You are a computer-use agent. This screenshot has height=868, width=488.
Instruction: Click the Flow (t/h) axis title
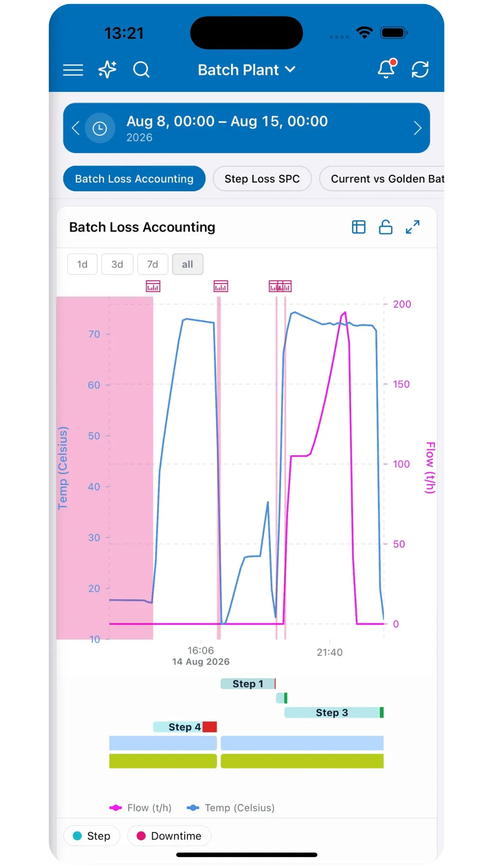(x=430, y=467)
